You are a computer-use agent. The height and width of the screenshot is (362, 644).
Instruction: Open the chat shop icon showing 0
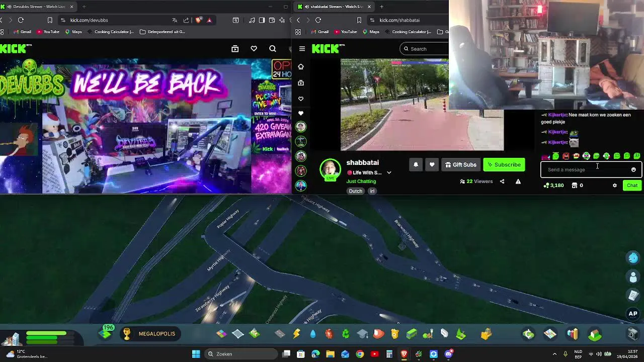pos(577,186)
